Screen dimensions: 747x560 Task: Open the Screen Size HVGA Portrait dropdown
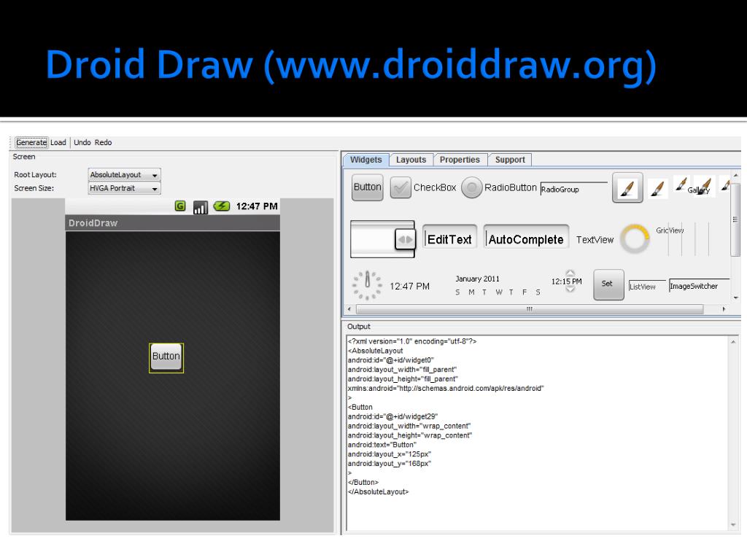pos(124,188)
